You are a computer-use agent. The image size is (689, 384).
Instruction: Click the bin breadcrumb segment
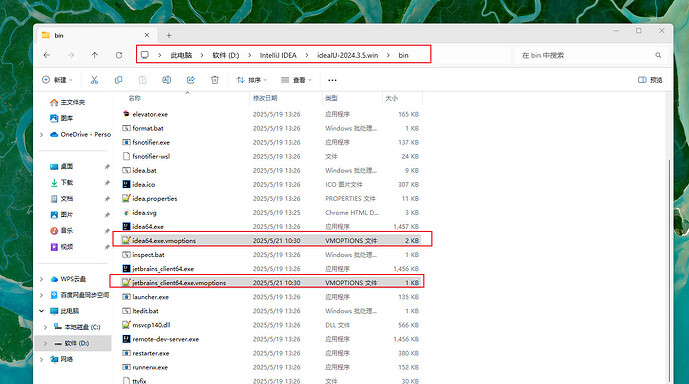coord(403,55)
